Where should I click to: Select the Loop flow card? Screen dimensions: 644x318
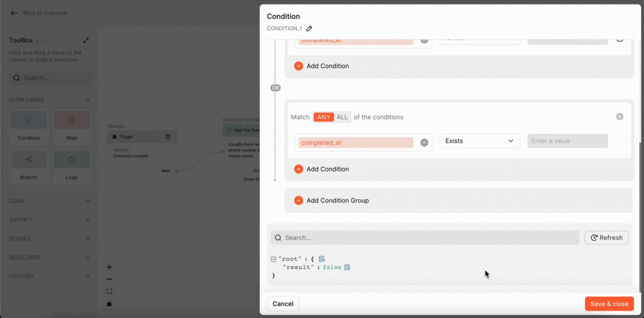tap(72, 166)
